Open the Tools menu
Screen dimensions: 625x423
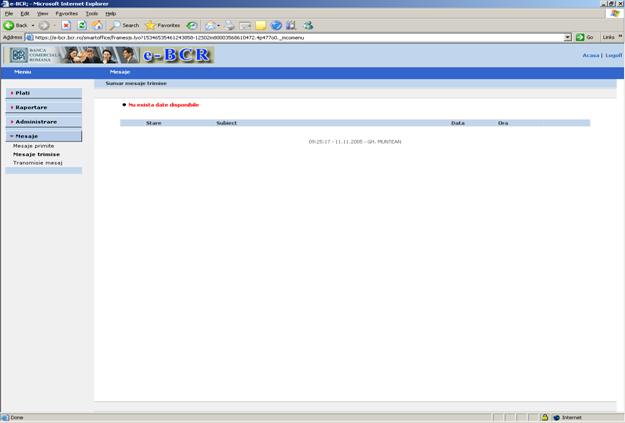91,13
